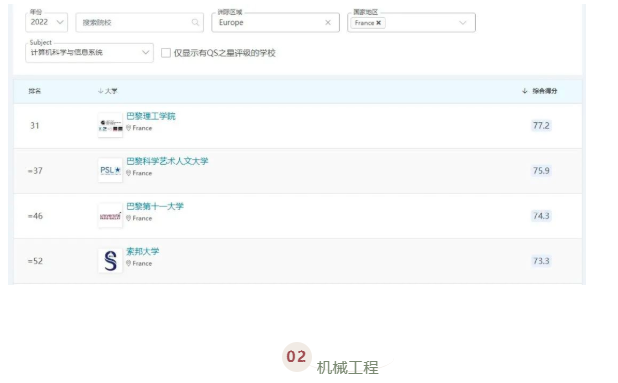Open the 巴黎第十一大学 link

pyautogui.click(x=155, y=206)
